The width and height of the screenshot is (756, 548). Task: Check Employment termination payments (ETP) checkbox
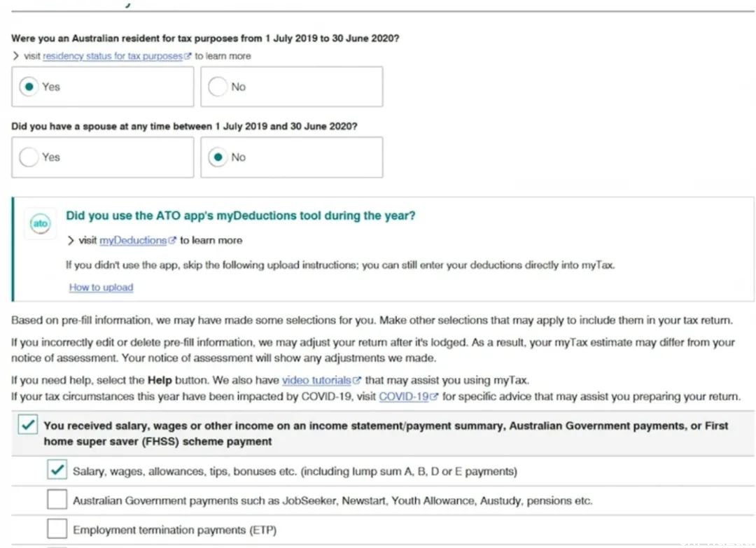57,528
